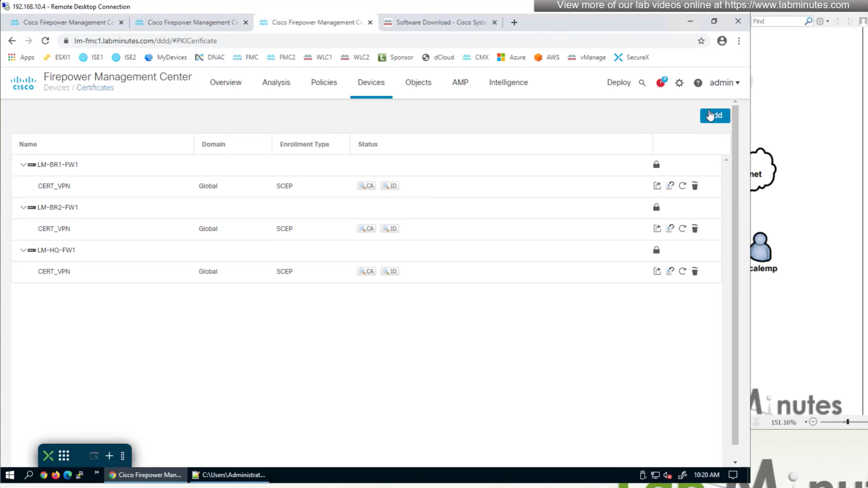
Task: Export the CERT_VPN certificate for LM-HQ-FW1
Action: (x=657, y=271)
